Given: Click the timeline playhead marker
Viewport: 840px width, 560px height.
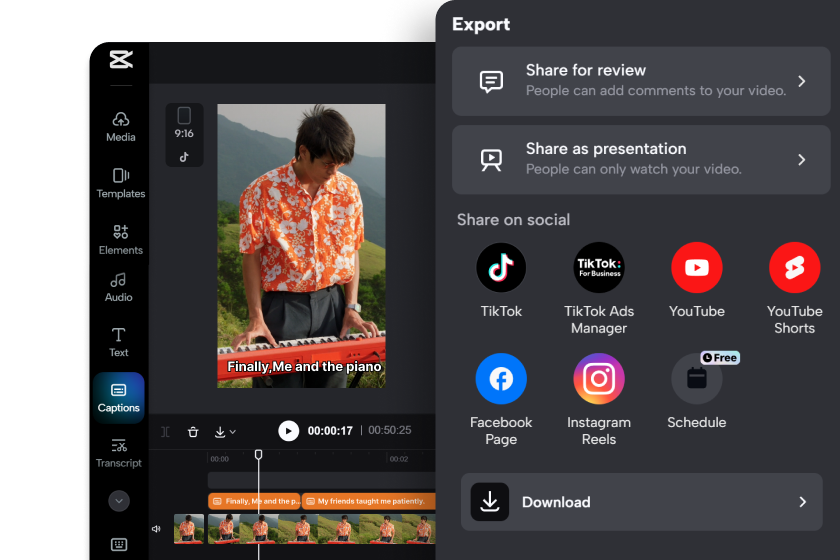Looking at the screenshot, I should (258, 454).
